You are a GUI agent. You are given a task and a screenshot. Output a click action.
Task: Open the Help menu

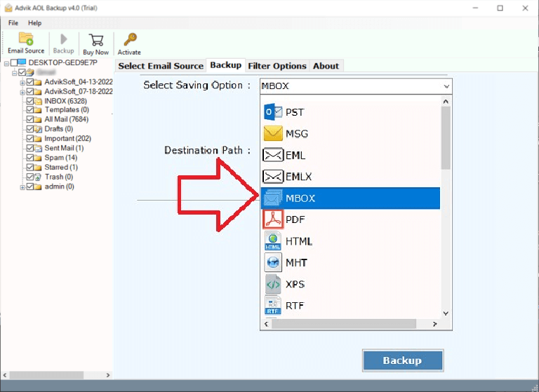click(x=34, y=23)
